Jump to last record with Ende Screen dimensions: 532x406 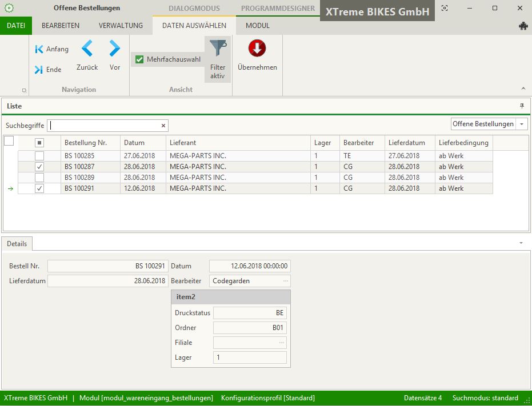click(x=48, y=70)
